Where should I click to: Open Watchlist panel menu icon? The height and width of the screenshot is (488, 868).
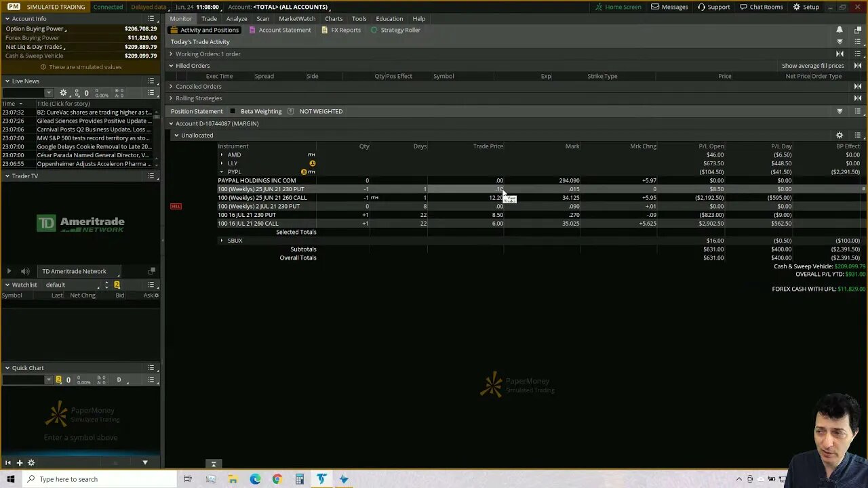coord(151,285)
